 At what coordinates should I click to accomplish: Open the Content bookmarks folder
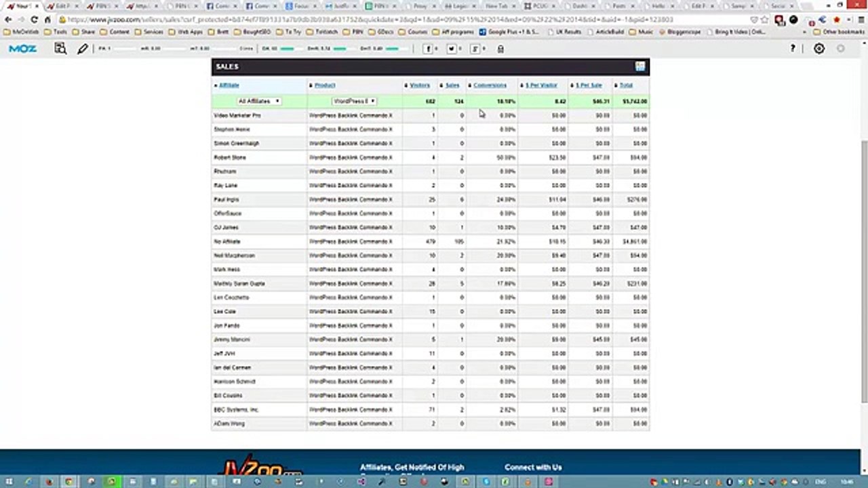(x=114, y=32)
